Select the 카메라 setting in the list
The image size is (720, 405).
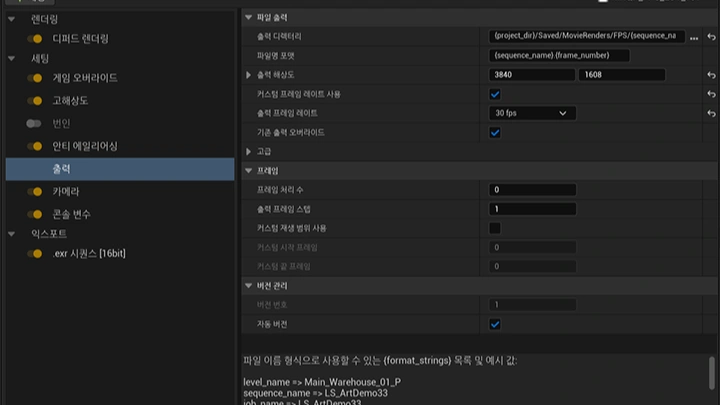(65, 191)
